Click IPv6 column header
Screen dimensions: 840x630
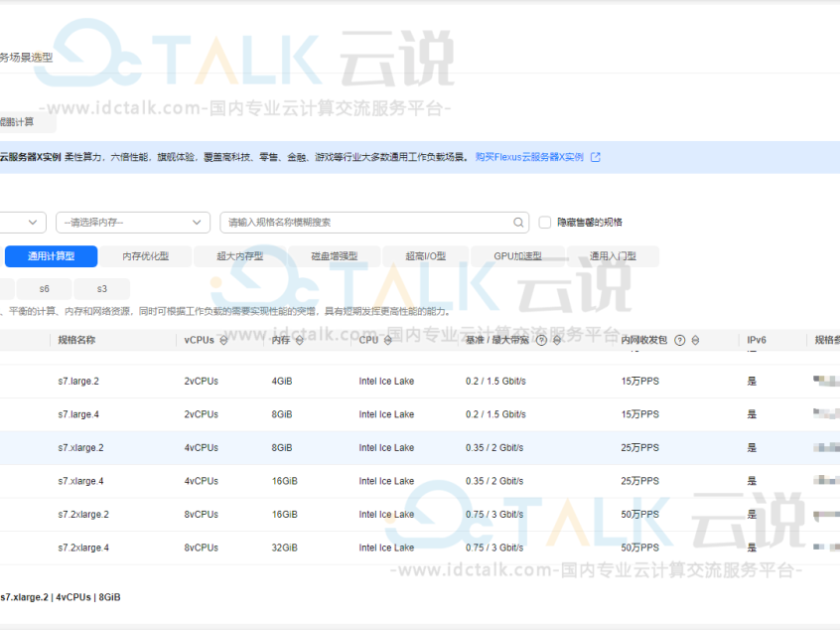coord(757,340)
